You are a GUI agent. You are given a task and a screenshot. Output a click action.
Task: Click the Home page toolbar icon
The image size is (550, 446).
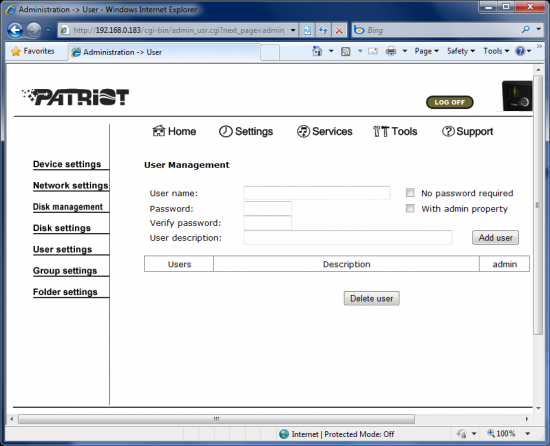click(x=317, y=51)
